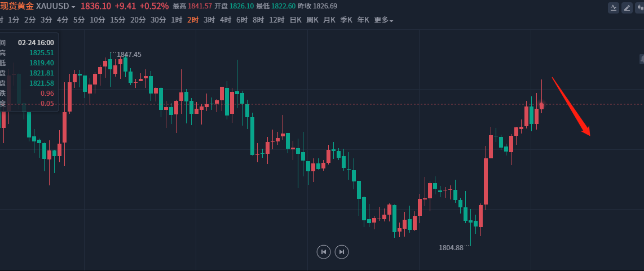Click the tooltip change value 0.96

click(x=47, y=93)
